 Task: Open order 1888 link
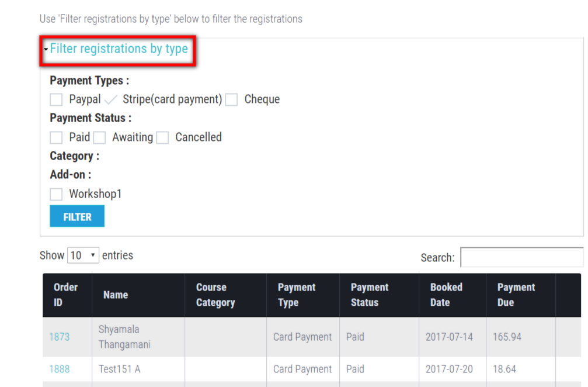point(60,369)
